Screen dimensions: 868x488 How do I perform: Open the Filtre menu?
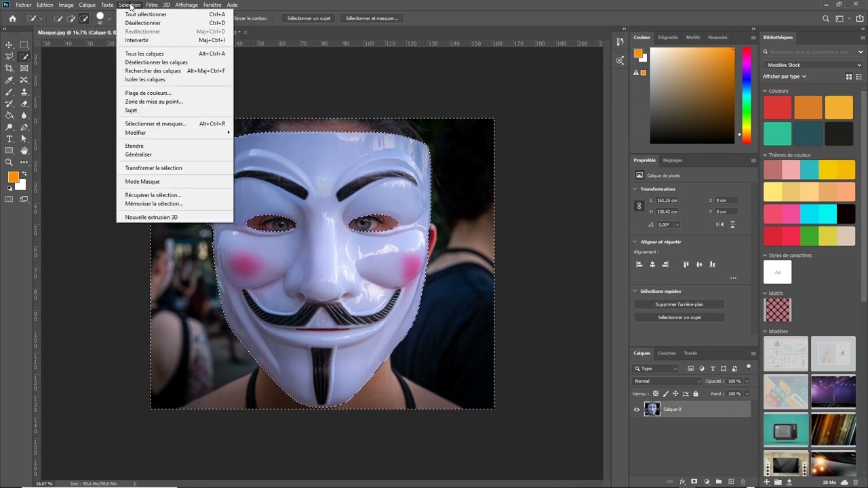pyautogui.click(x=152, y=5)
